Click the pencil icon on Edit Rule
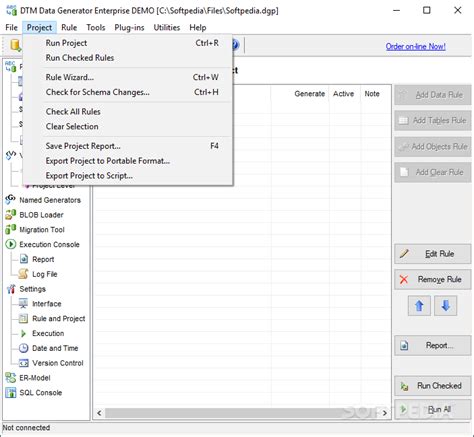This screenshot has height=437, width=474. click(404, 253)
